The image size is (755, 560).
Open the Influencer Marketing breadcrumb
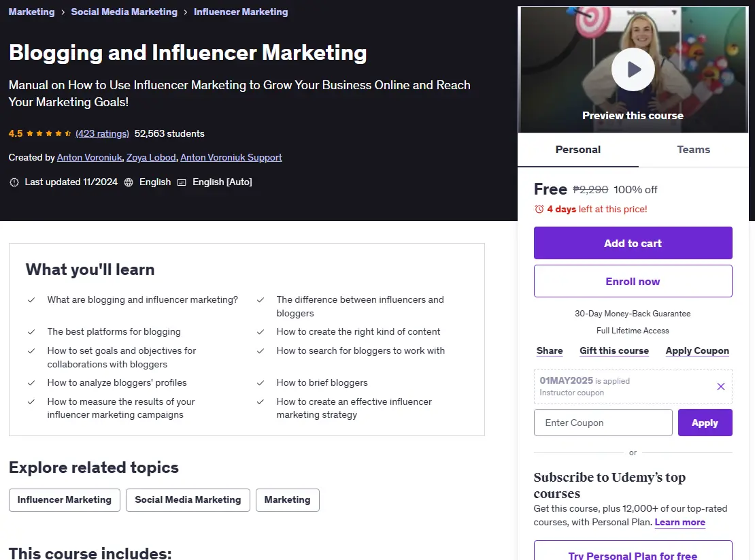[x=241, y=12]
